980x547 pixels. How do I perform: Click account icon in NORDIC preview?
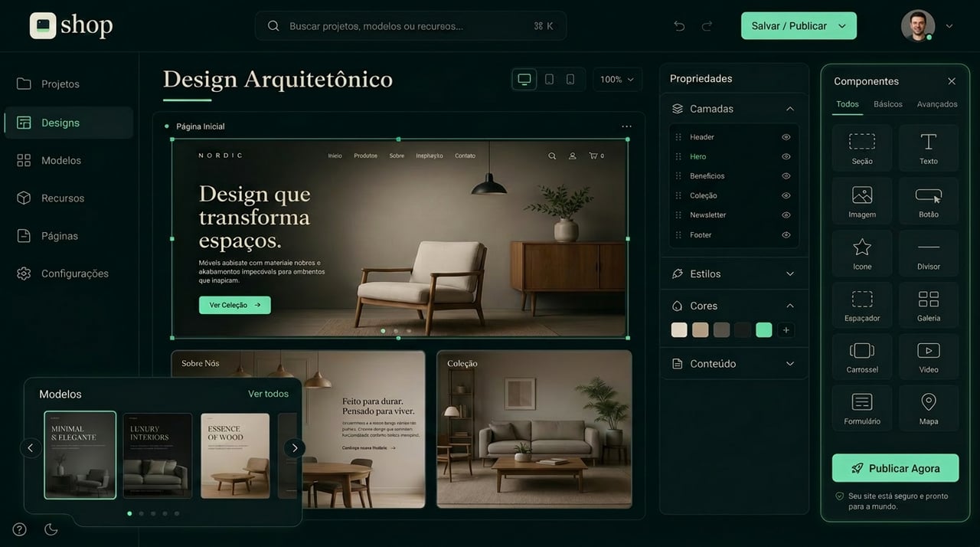pyautogui.click(x=572, y=156)
